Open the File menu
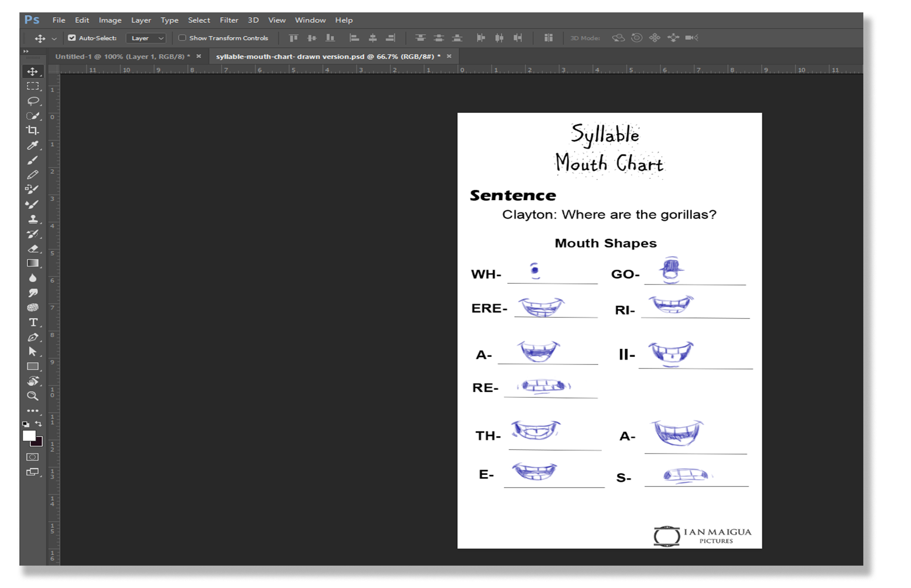The width and height of the screenshot is (911, 588). (x=59, y=20)
